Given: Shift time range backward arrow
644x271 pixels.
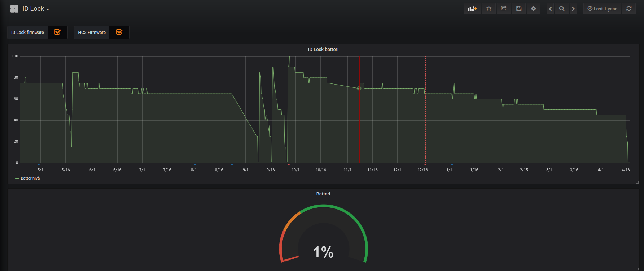Looking at the screenshot, I should pos(550,9).
